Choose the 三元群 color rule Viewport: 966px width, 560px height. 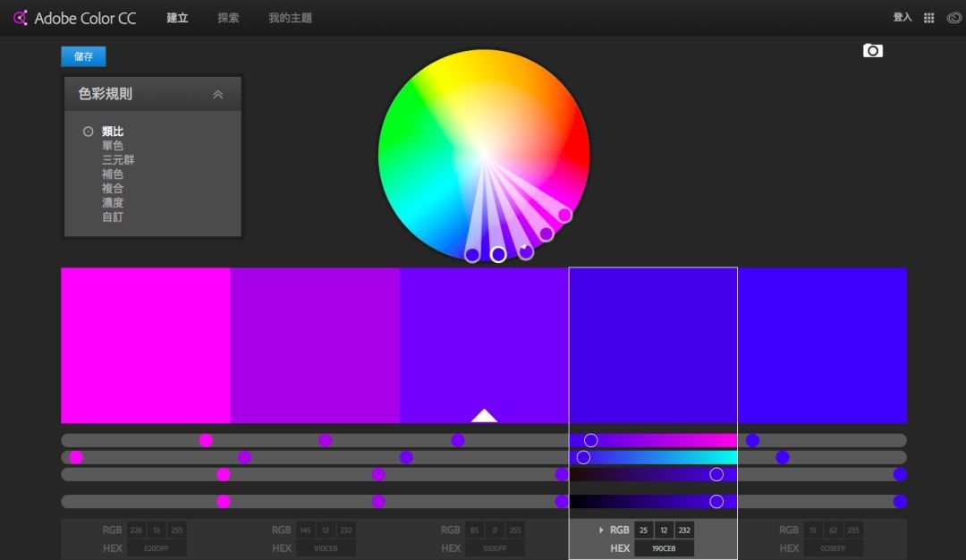point(118,160)
